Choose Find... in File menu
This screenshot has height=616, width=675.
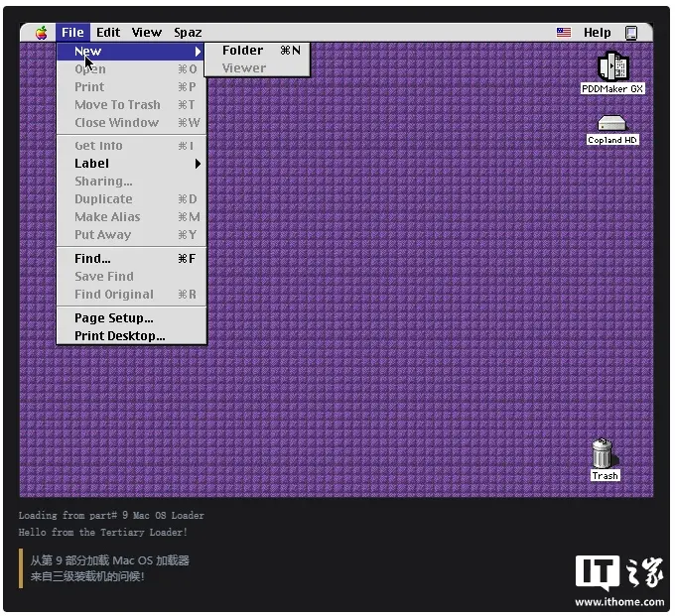click(132, 259)
